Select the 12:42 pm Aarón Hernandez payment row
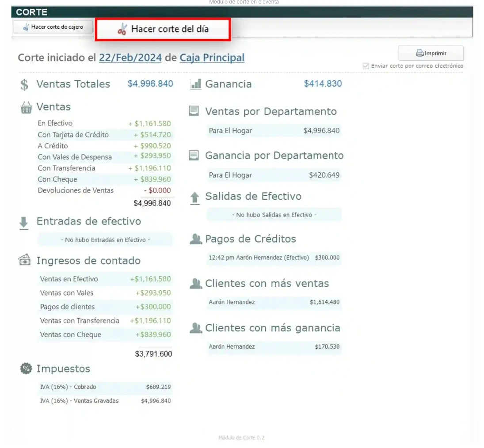The height and width of the screenshot is (448, 484). click(x=274, y=258)
